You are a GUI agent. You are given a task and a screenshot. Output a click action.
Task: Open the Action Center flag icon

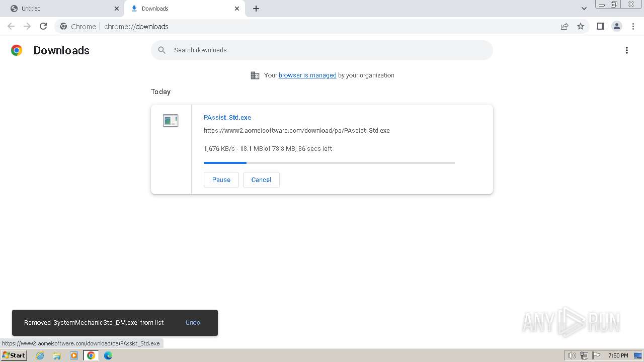(x=596, y=355)
